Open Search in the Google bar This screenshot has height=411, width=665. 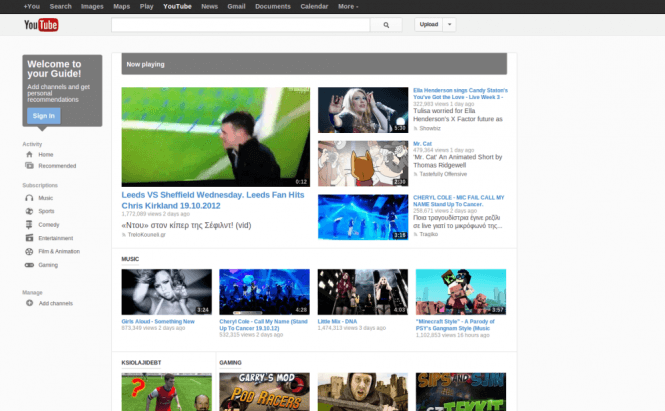(61, 7)
